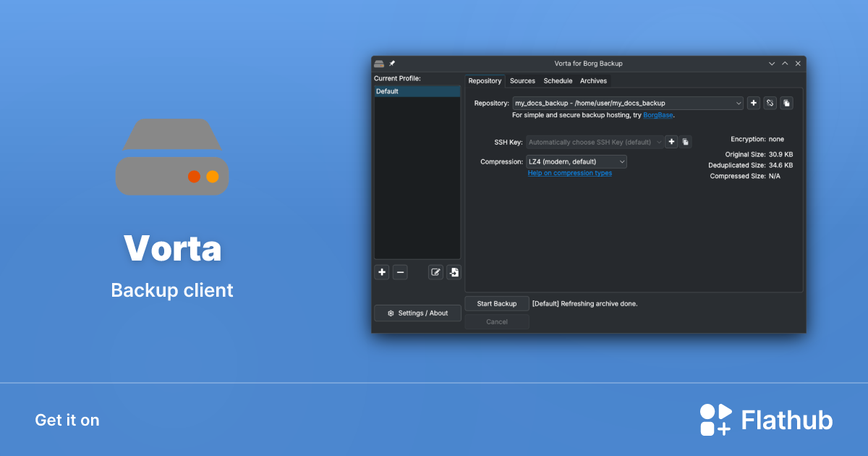Image resolution: width=868 pixels, height=456 pixels.
Task: Unlink the current repository
Action: click(770, 103)
